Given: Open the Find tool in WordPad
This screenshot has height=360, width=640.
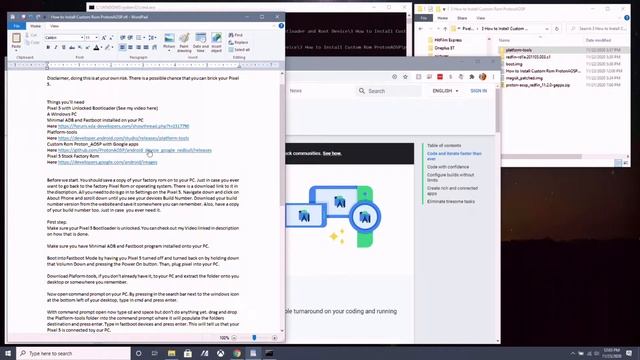Looking at the screenshot, I should pos(236,35).
